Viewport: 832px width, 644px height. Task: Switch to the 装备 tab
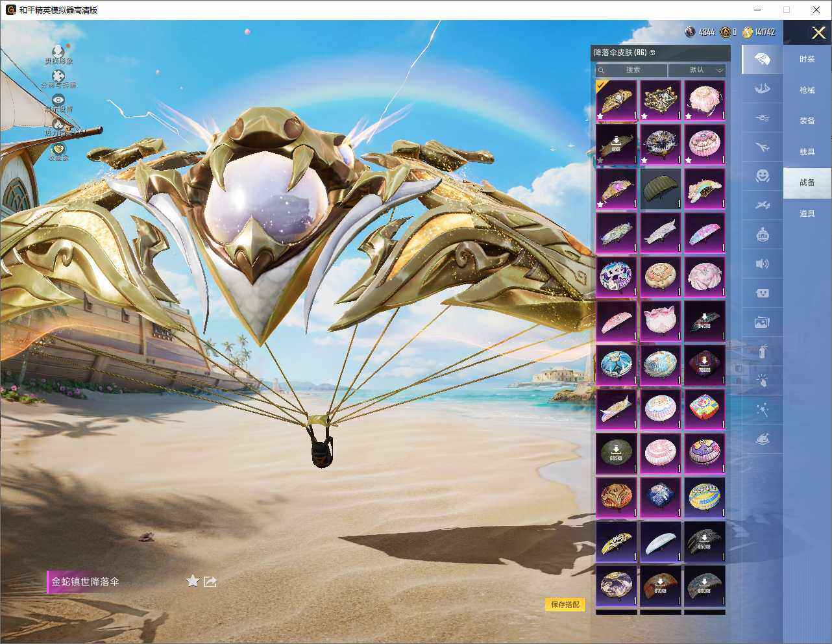pos(807,121)
